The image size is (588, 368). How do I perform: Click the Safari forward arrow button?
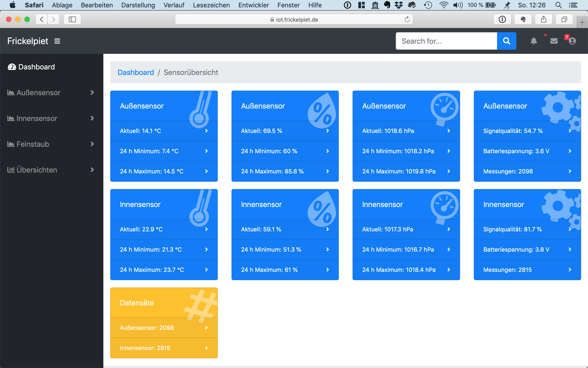[54, 19]
